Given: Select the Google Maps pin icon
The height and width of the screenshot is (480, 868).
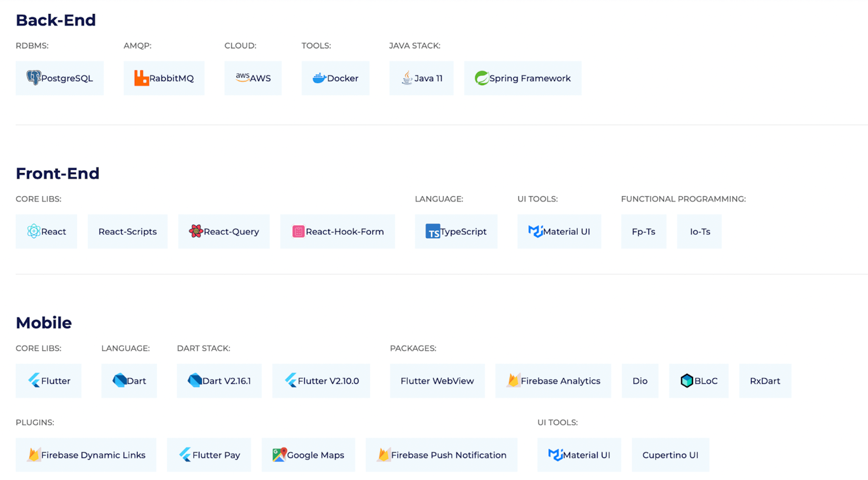Looking at the screenshot, I should point(279,455).
